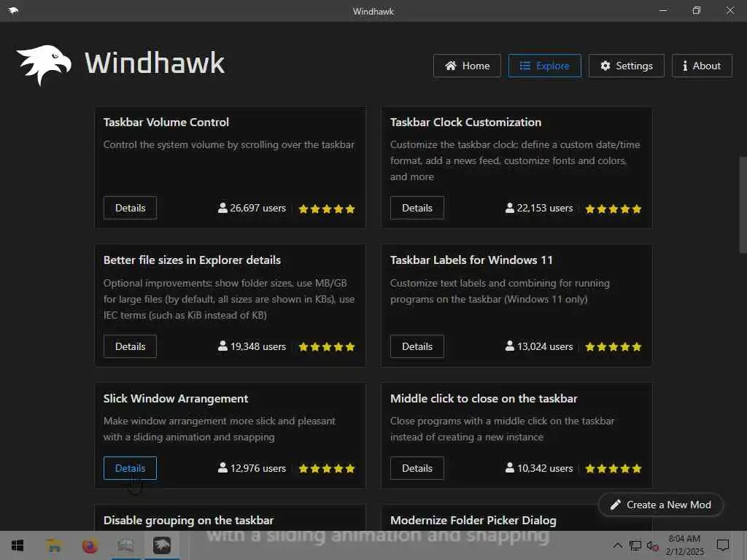The image size is (747, 560).
Task: Click the Control the system volume description
Action: coord(228,145)
